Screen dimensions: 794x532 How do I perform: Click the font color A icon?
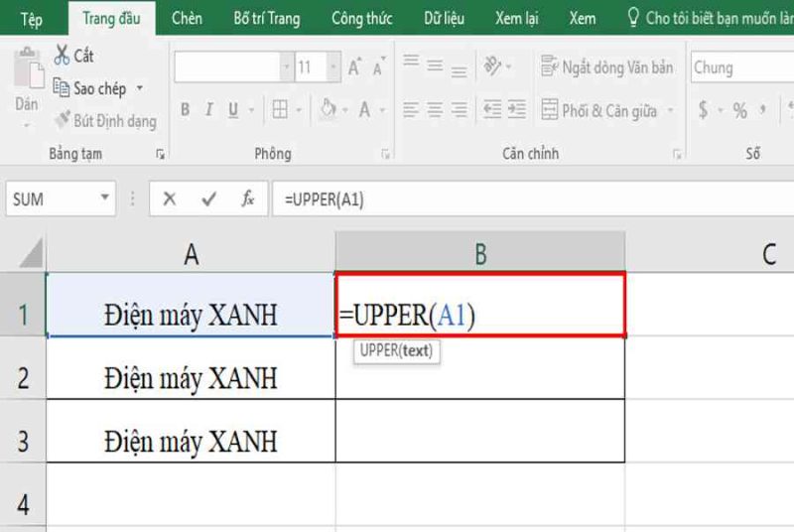364,109
